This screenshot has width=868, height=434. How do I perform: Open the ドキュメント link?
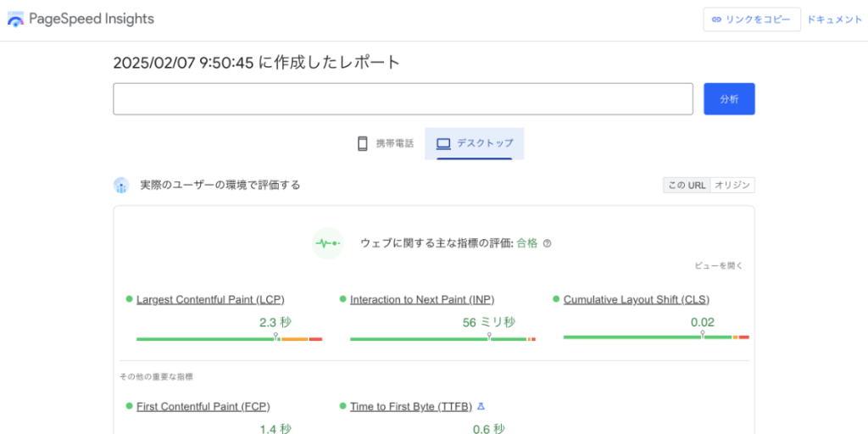pyautogui.click(x=835, y=19)
